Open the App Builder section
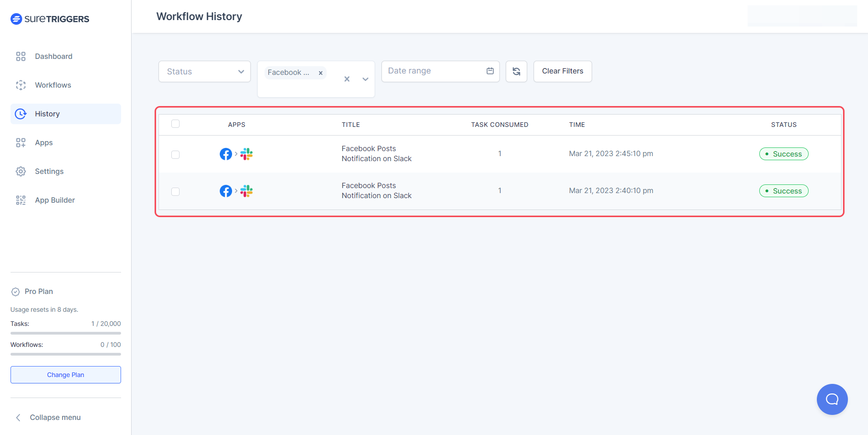Viewport: 868px width, 435px height. coord(54,200)
